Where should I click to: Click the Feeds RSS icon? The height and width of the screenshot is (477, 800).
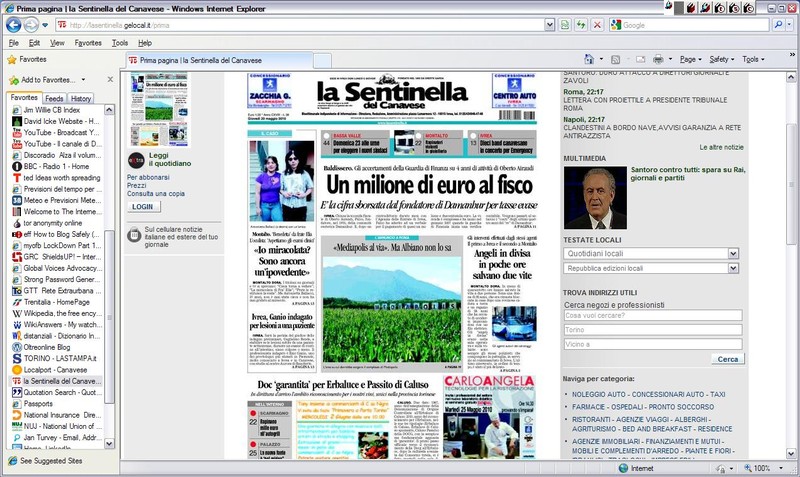pyautogui.click(x=615, y=60)
